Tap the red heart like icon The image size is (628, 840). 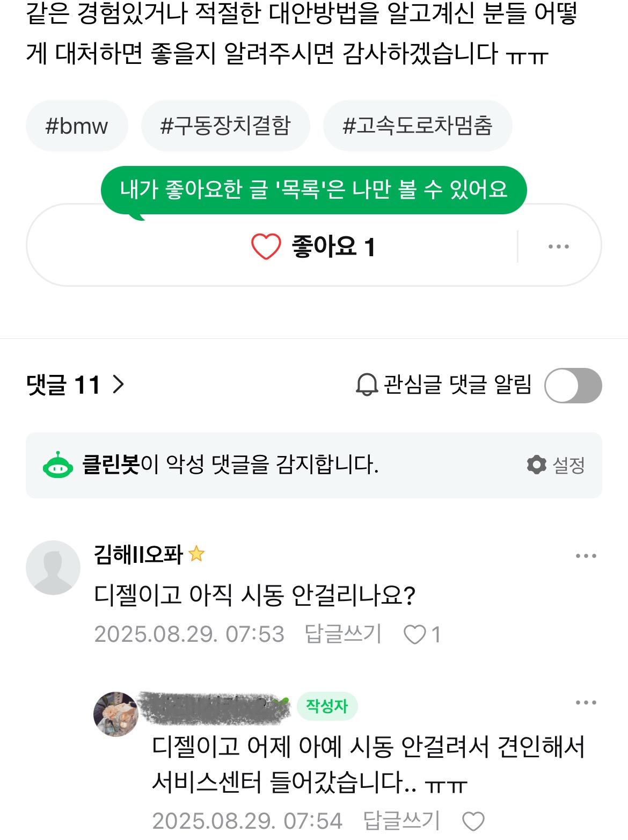coord(266,247)
